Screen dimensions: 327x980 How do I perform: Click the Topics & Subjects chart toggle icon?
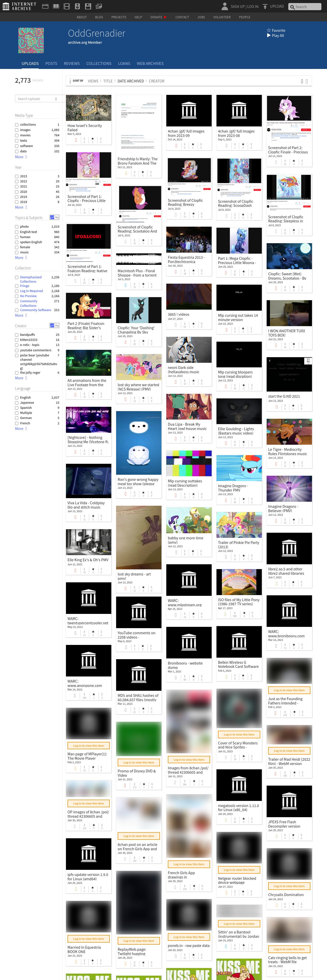[52, 217]
